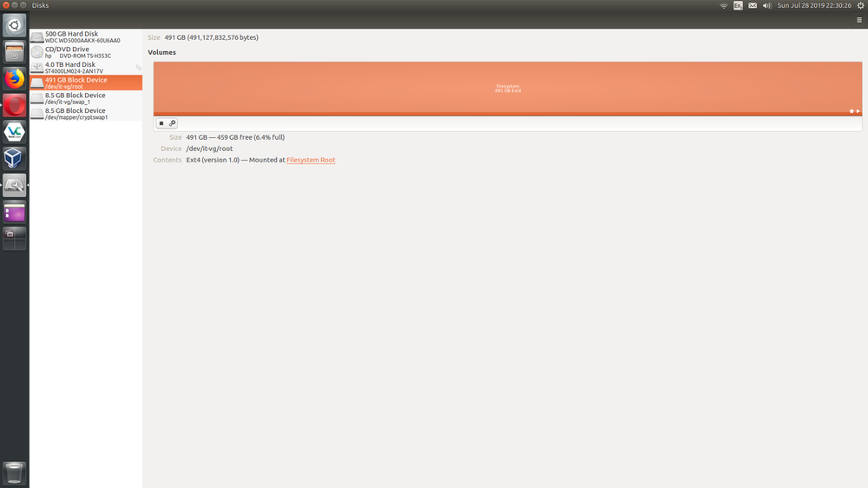The image size is (868, 488).
Task: Click the Filesystem 491 GB Ext4 volume bar
Action: point(508,88)
